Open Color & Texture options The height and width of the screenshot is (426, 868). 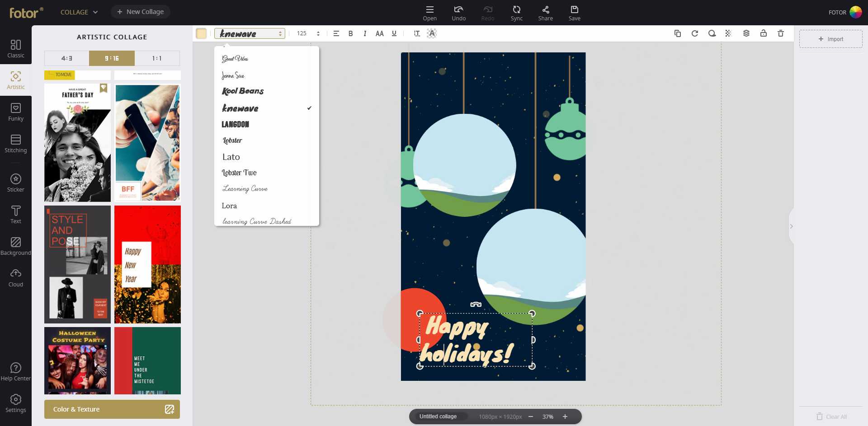click(x=112, y=409)
